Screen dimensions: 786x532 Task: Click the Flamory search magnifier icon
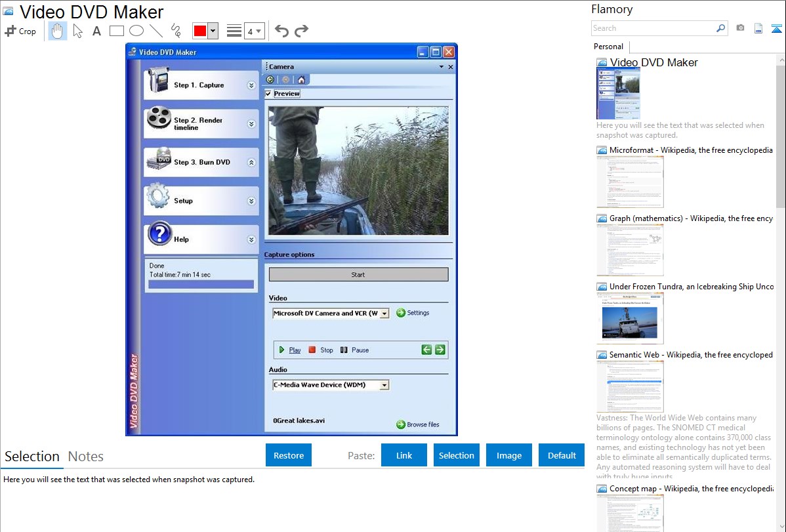tap(720, 28)
